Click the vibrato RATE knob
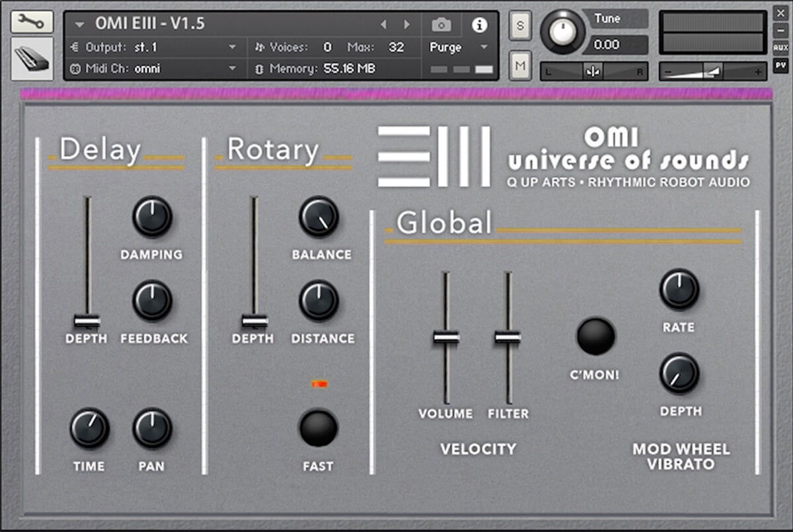 point(679,289)
